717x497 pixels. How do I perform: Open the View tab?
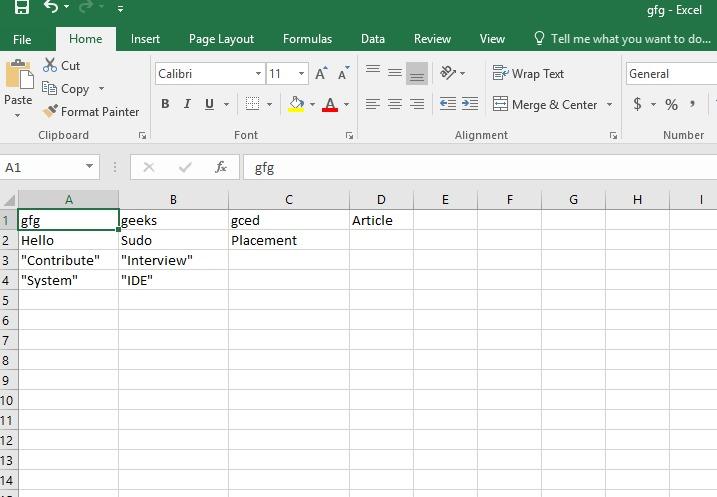click(492, 39)
